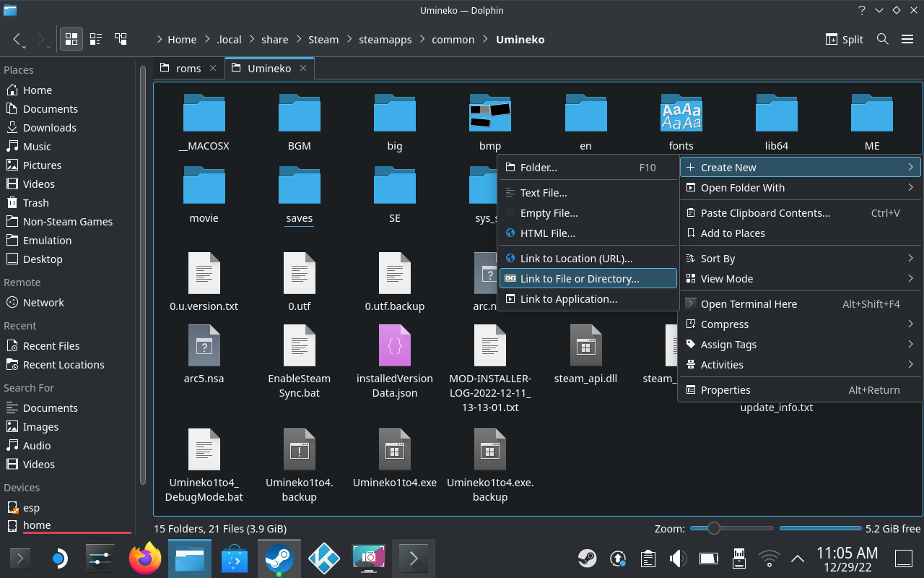Screen dimensions: 924x578
Task: Select Paste Clipboard Contents
Action: pos(801,213)
